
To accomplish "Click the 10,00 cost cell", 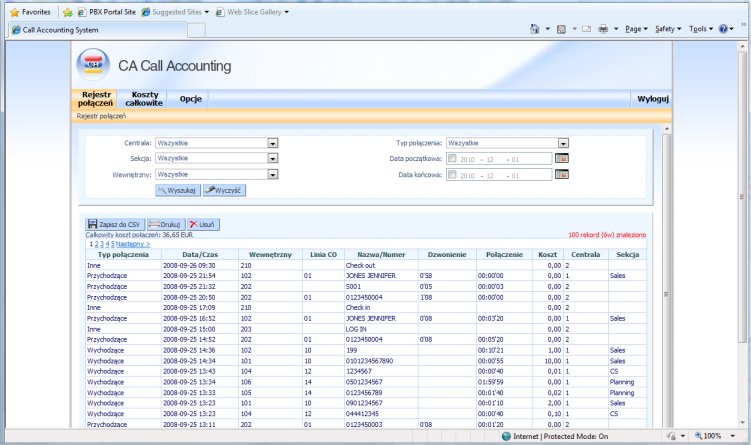I will pyautogui.click(x=553, y=361).
